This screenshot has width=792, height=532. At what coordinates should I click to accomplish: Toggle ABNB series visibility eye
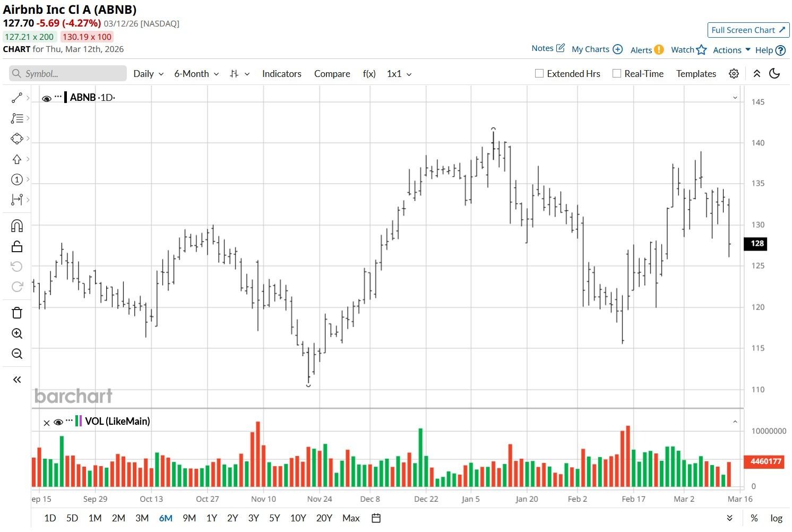[x=47, y=98]
